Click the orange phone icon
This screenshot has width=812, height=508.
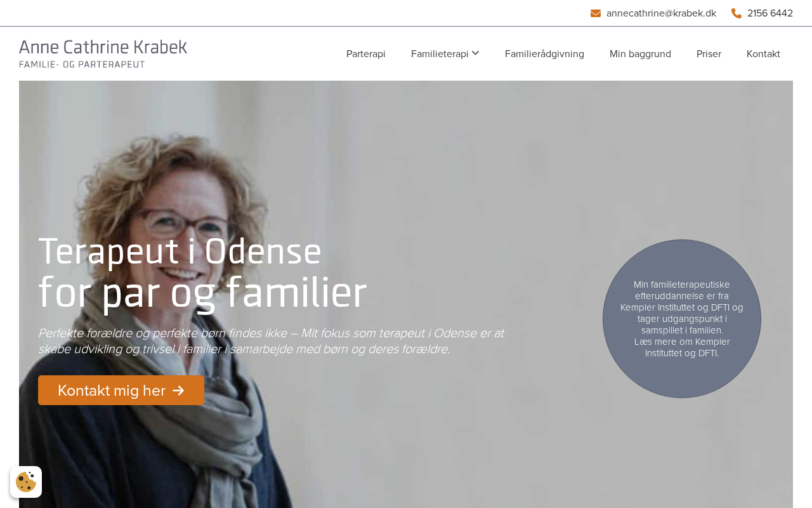point(737,13)
